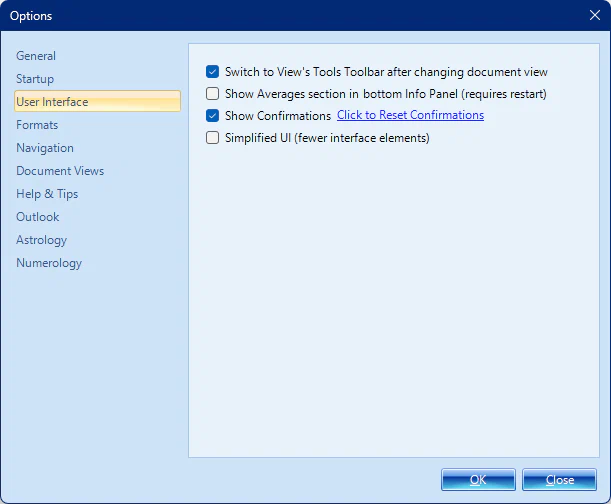
Task: Enable the Simplified UI checkbox
Action: 212,138
